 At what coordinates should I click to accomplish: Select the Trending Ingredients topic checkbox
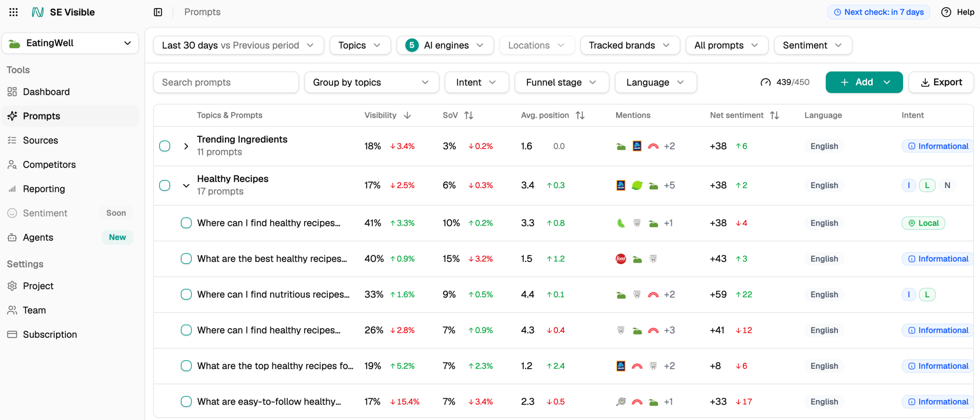(x=165, y=146)
